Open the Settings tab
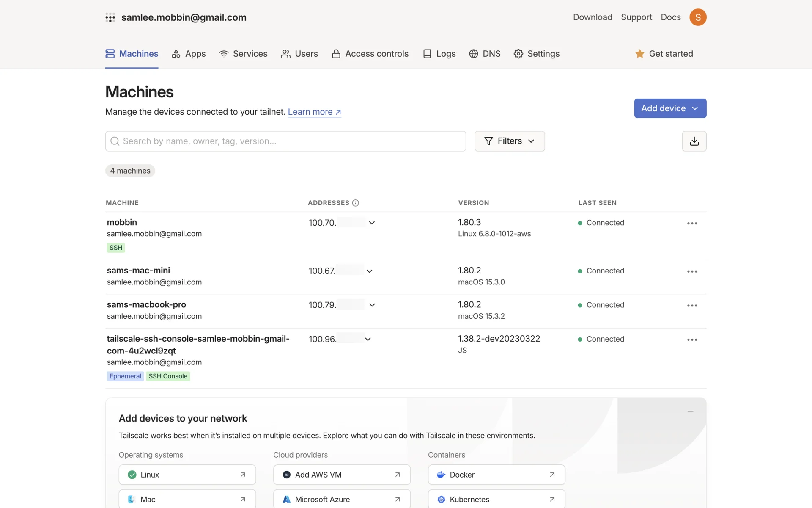Viewport: 812px width, 508px height. pos(536,54)
